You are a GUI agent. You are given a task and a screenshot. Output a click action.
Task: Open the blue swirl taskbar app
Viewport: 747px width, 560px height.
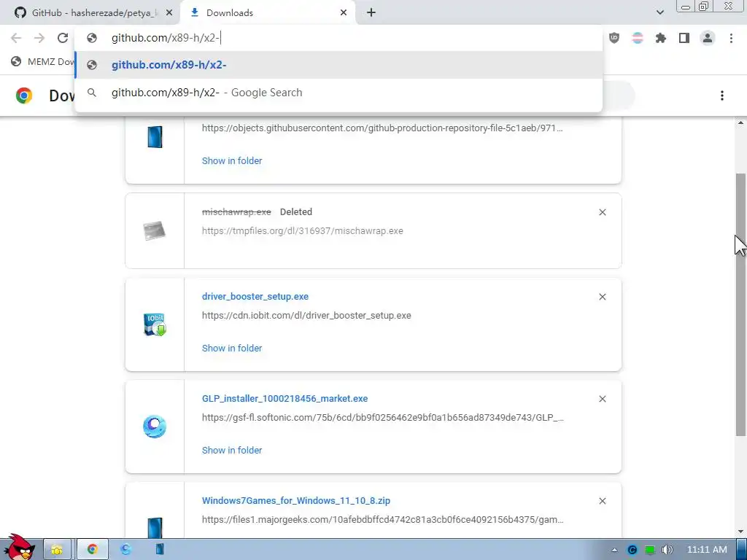125,550
